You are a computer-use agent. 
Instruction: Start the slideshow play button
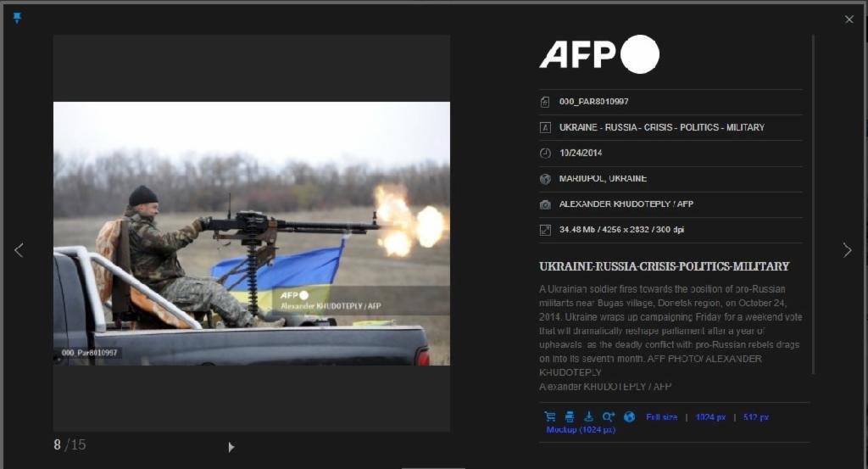[x=231, y=447]
